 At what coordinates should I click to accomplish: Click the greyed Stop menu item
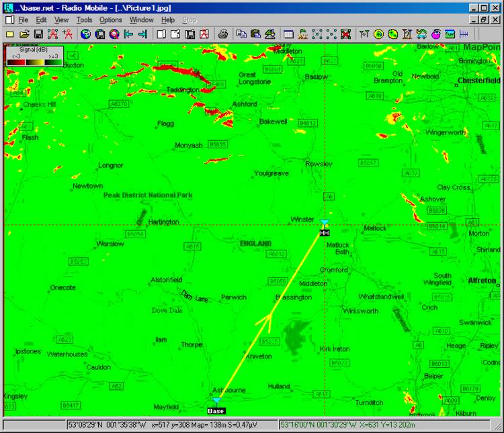tap(190, 20)
